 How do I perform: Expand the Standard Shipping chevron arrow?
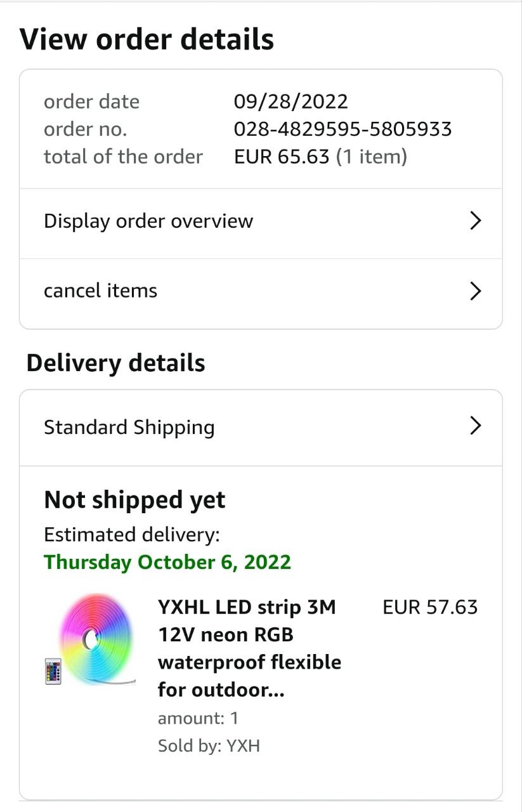point(475,426)
